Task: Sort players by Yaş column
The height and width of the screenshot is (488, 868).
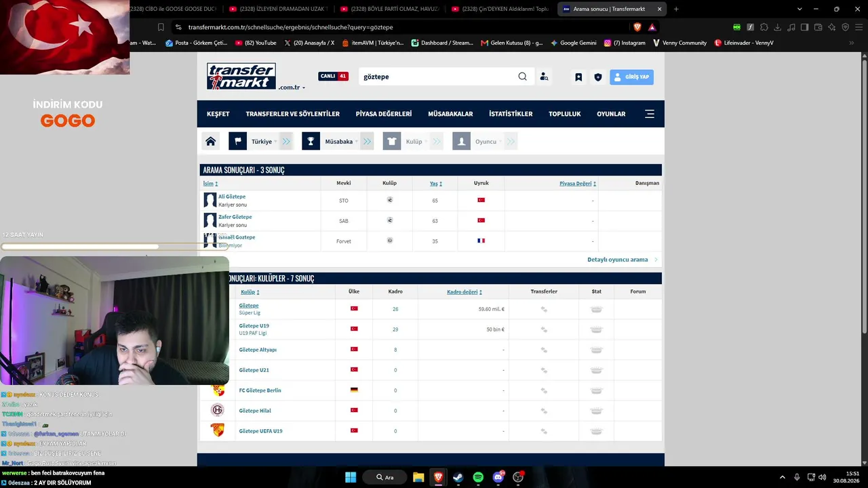Action: 436,184
